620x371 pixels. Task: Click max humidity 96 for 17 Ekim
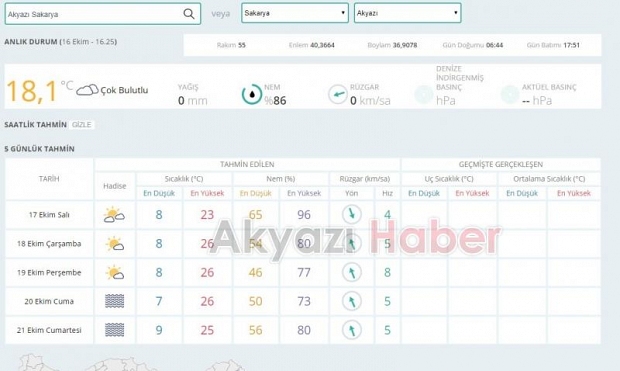(304, 215)
